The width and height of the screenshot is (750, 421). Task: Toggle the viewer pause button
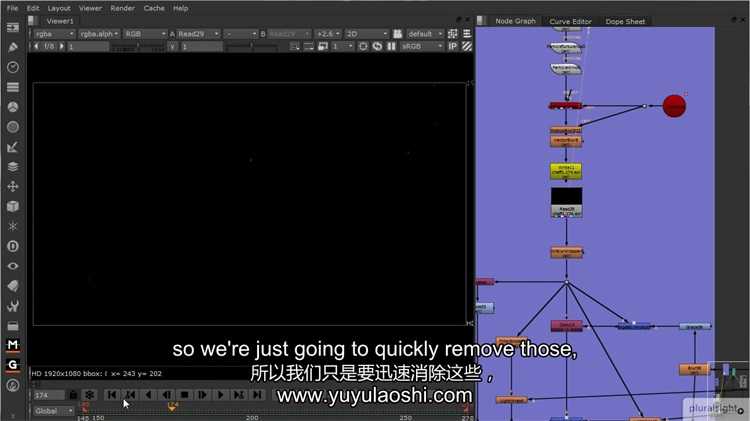pos(391,46)
